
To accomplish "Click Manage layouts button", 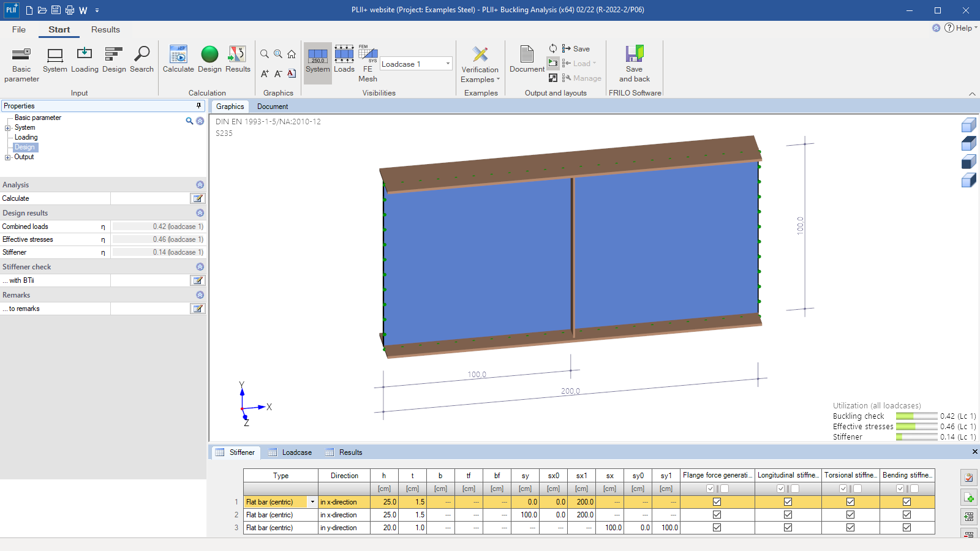I will click(581, 78).
